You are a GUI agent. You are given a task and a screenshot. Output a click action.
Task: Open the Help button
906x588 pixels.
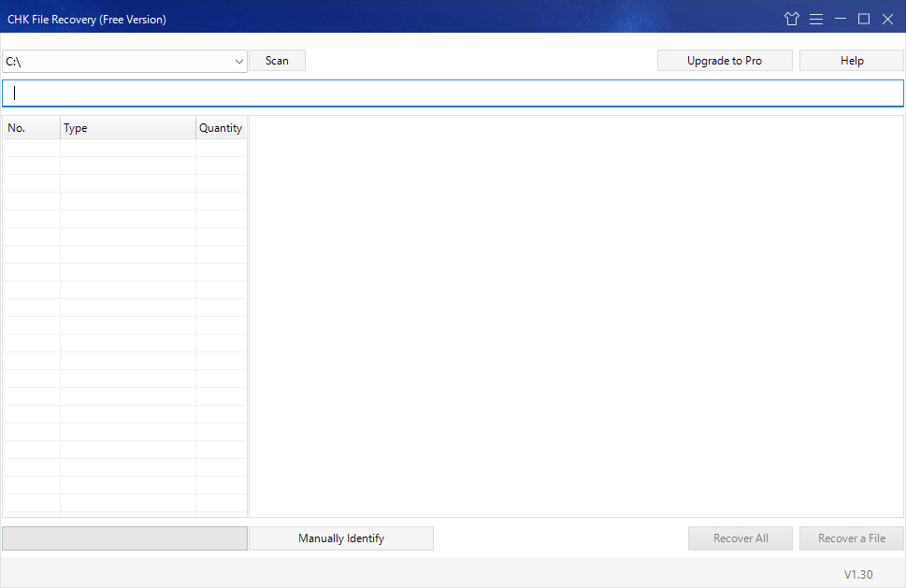point(852,61)
